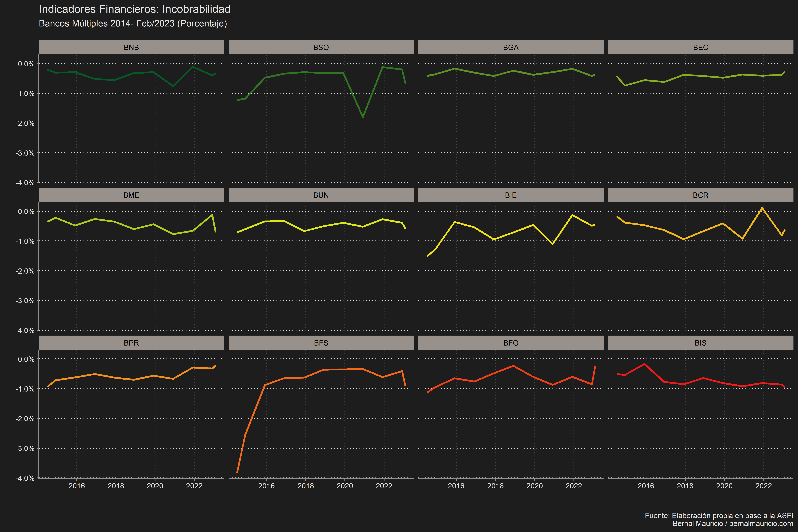
Task: Click the 2020 axis label under BPR panel
Action: [x=155, y=486]
